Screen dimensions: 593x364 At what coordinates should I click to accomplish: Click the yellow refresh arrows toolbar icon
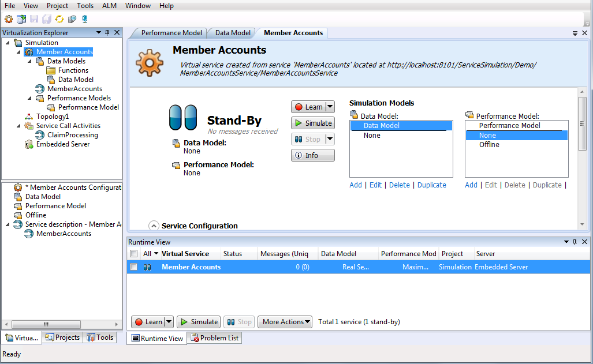pos(59,19)
